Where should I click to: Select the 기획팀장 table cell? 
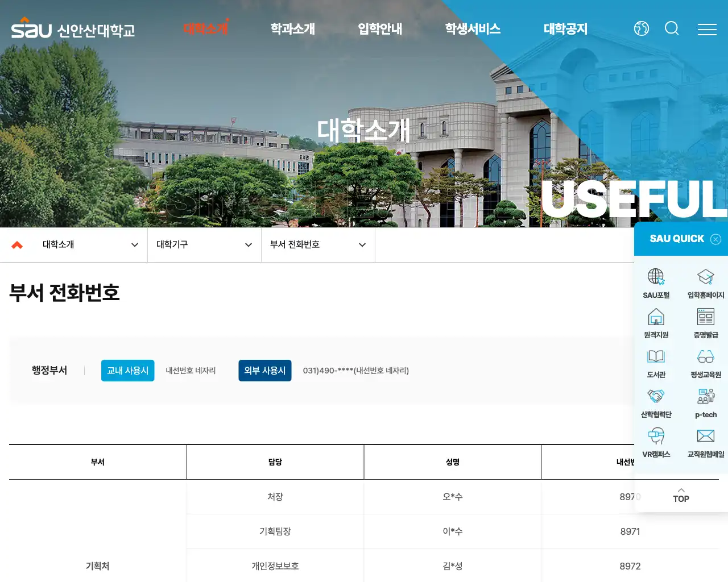coord(275,531)
